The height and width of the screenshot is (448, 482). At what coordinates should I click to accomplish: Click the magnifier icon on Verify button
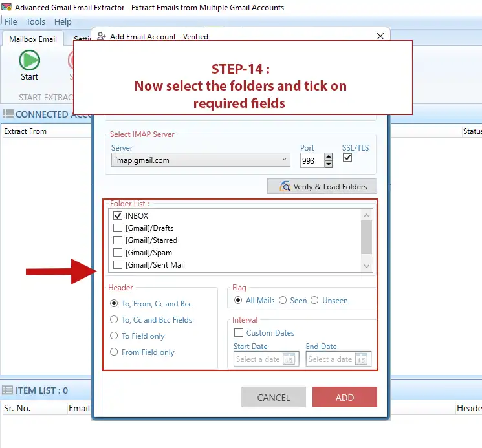(285, 186)
